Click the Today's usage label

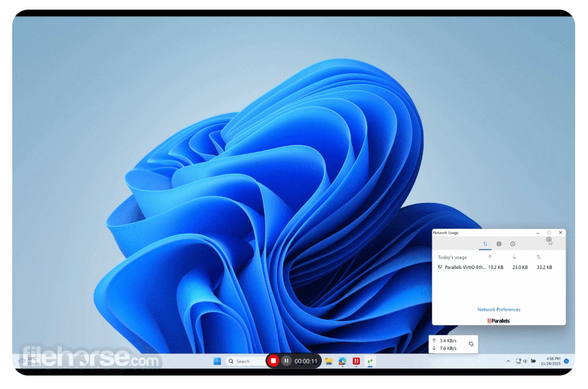click(x=452, y=257)
